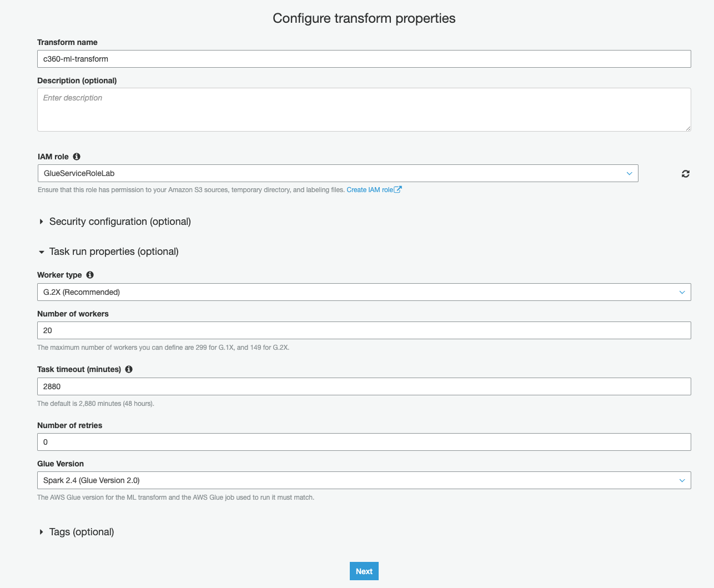The image size is (714, 588).
Task: Click the Glue Version dropdown chevron arrow
Action: point(682,480)
